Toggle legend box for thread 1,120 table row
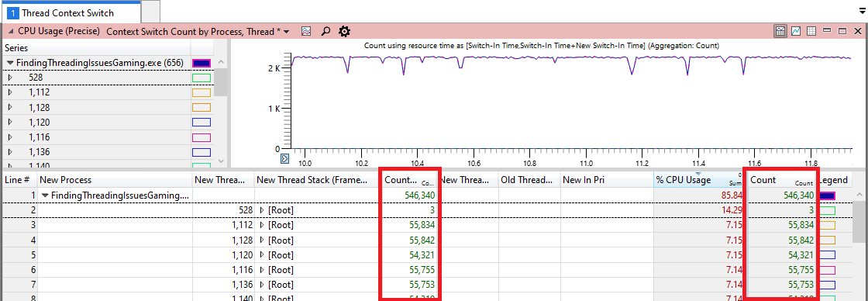The height and width of the screenshot is (301, 868). coord(828,255)
